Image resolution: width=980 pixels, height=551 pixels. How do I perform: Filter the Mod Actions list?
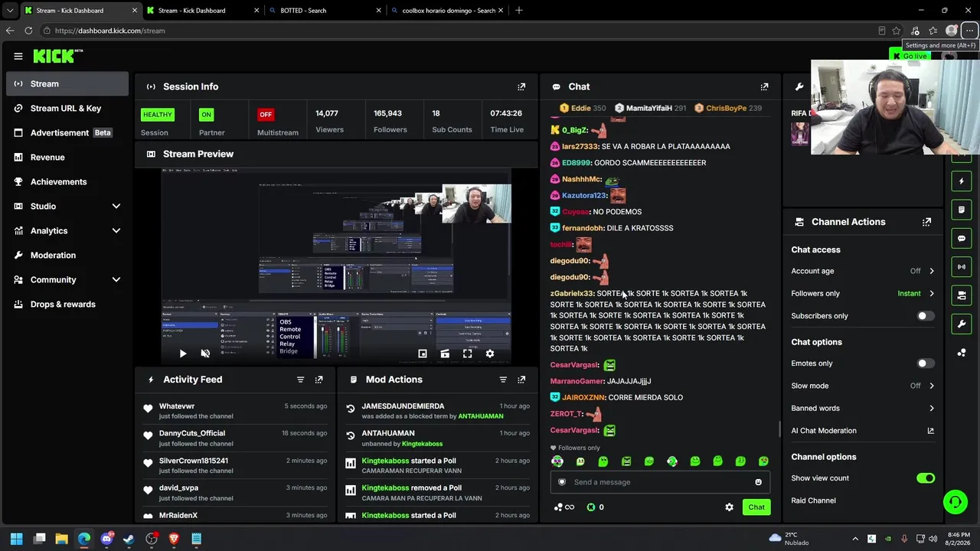[503, 380]
